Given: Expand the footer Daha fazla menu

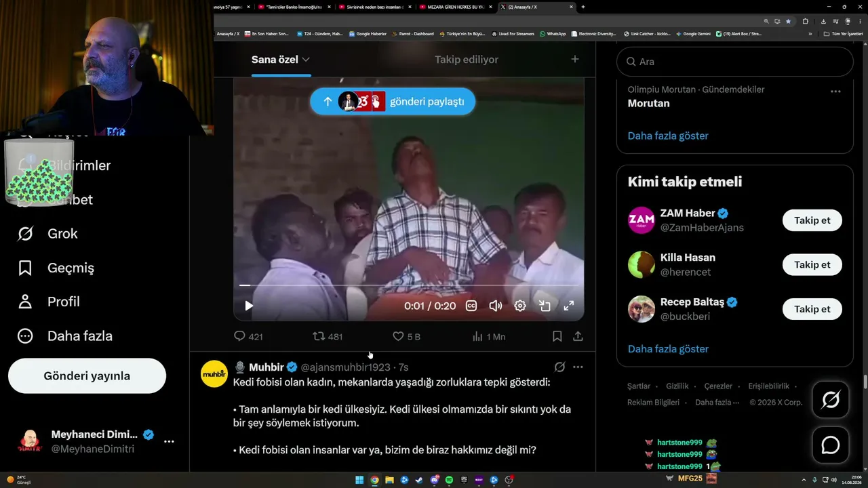Looking at the screenshot, I should (x=717, y=402).
